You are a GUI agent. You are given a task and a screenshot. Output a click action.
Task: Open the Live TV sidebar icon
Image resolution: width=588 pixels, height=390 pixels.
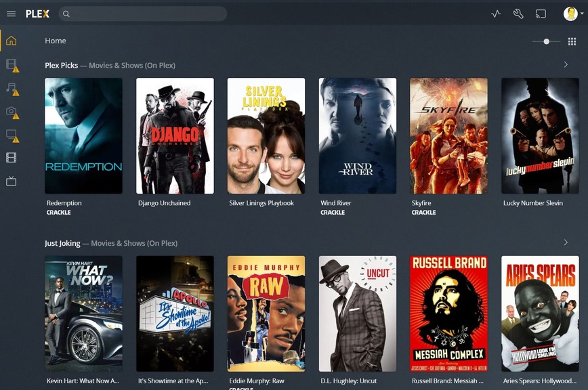(x=12, y=181)
